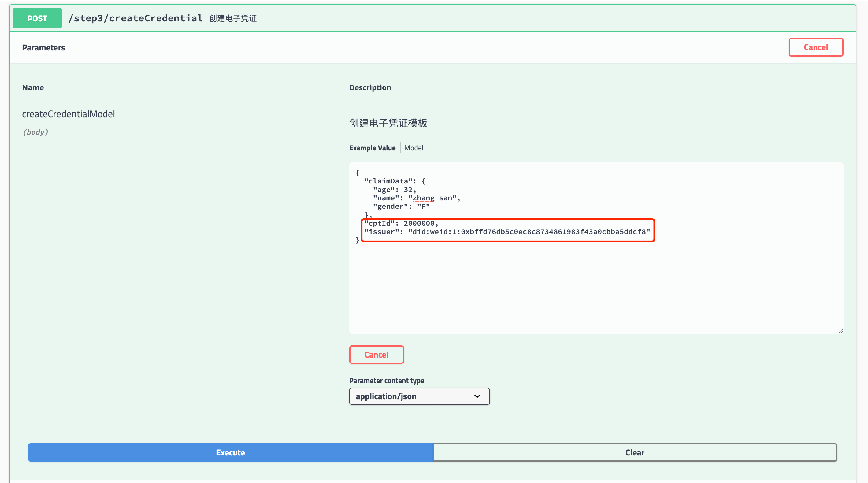Click the green POST method badge
The width and height of the screenshot is (868, 483).
pyautogui.click(x=37, y=18)
